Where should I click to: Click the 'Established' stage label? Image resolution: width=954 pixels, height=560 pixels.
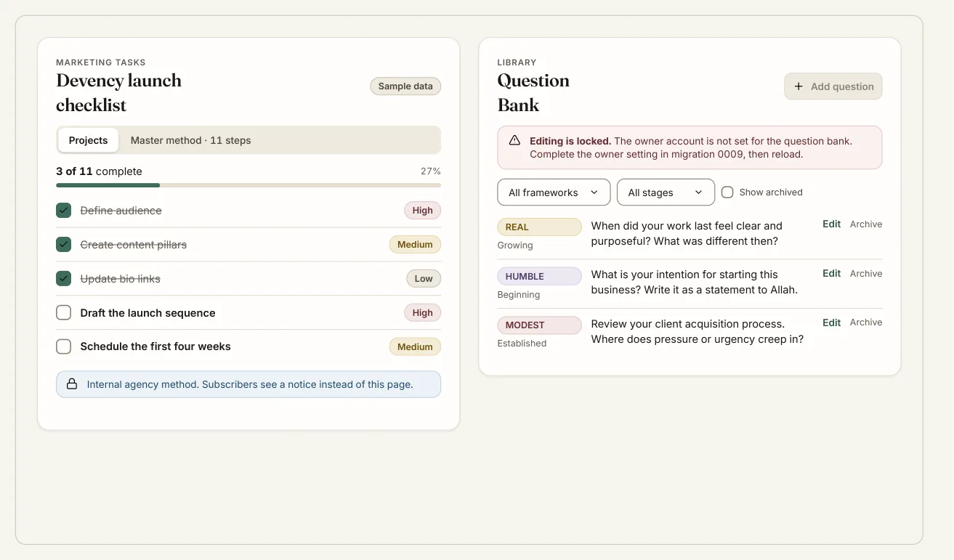[522, 344]
